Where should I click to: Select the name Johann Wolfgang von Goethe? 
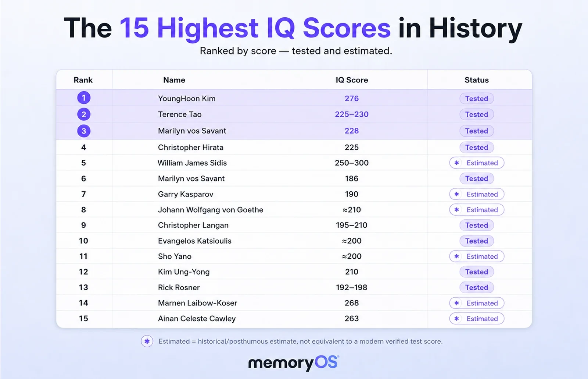(x=211, y=210)
